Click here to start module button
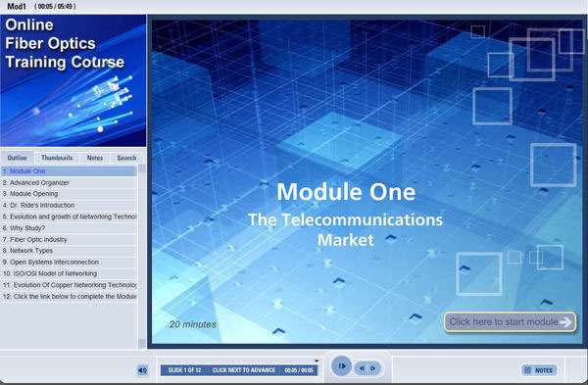This screenshot has height=385, width=588. [510, 322]
